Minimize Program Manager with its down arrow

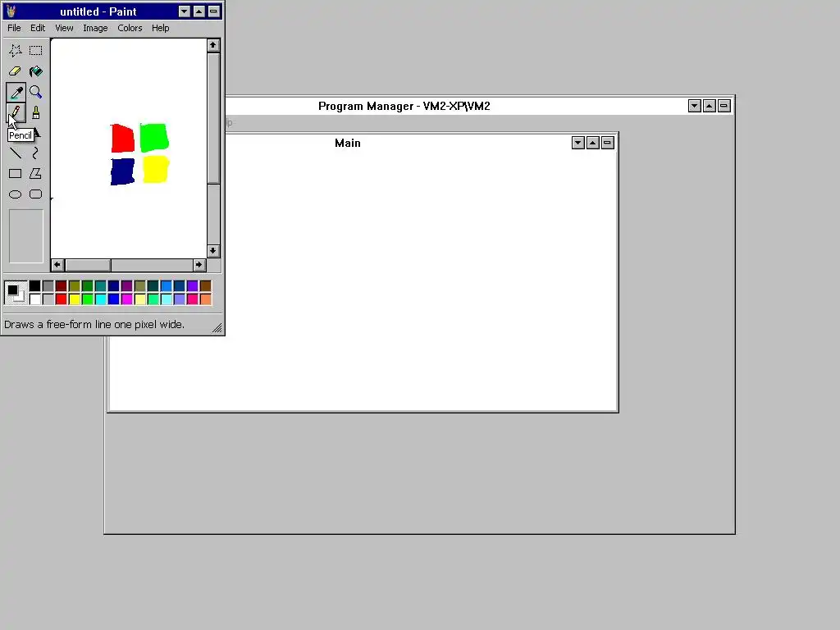point(694,106)
